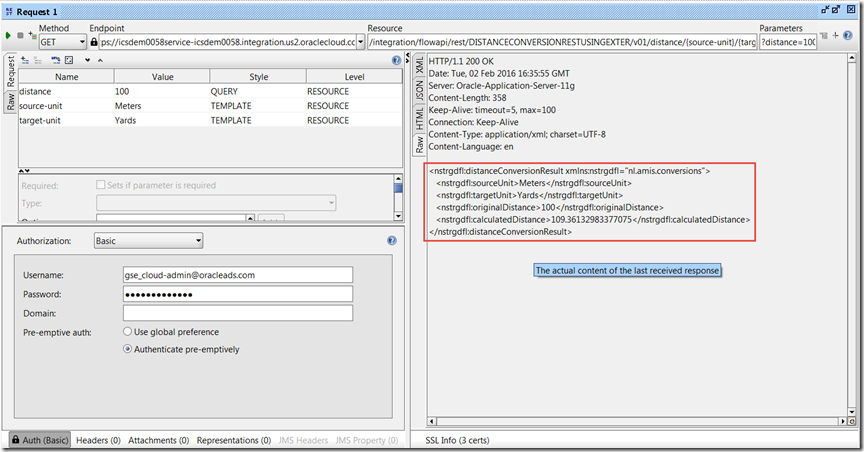This screenshot has height=452, width=864.
Task: Click the lock icon before the endpoint
Action: (94, 42)
